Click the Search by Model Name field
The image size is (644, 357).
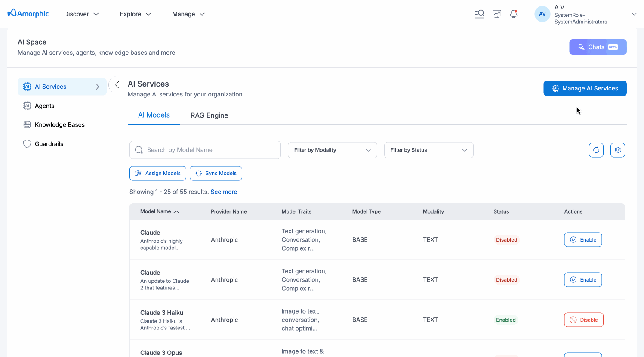pos(205,150)
